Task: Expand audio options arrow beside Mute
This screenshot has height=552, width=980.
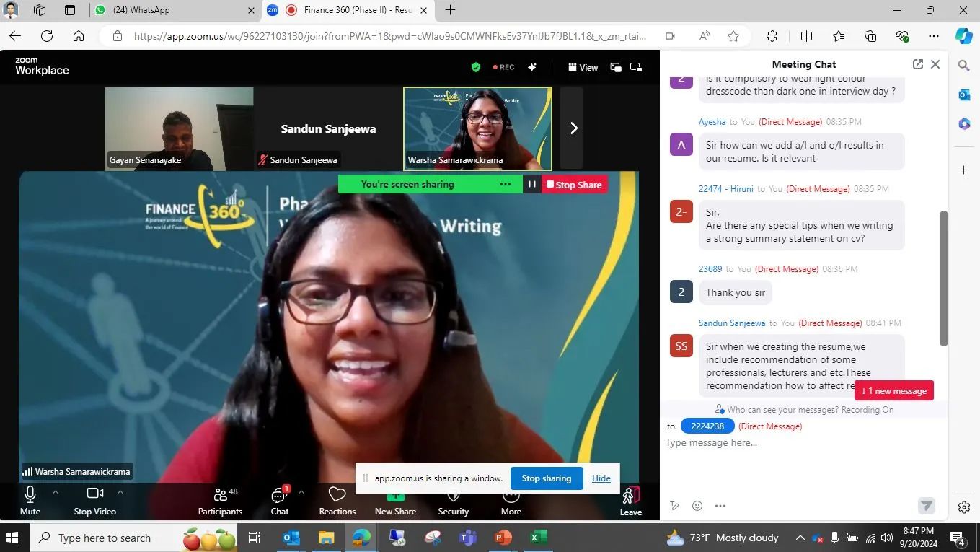Action: click(56, 492)
